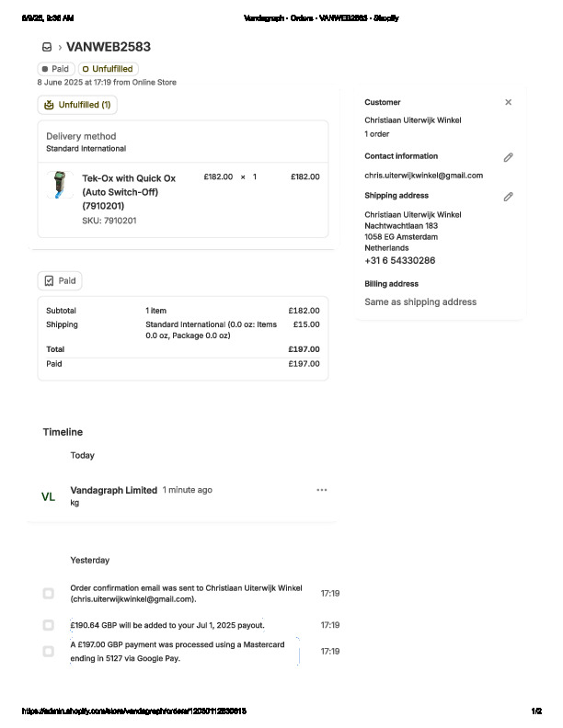Viewport: 563px width, 728px height.
Task: Click the Unfulfilled status badge at the top
Action: point(108,69)
